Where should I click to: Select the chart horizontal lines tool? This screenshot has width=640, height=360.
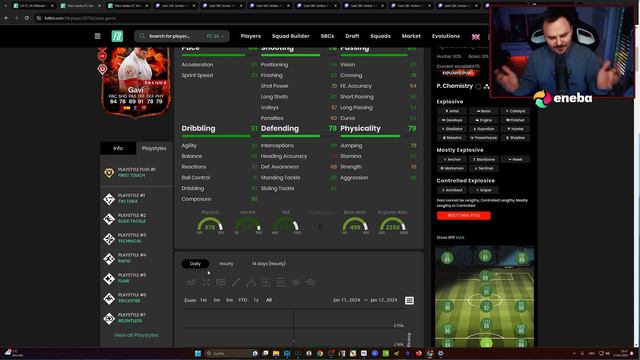coord(281,282)
